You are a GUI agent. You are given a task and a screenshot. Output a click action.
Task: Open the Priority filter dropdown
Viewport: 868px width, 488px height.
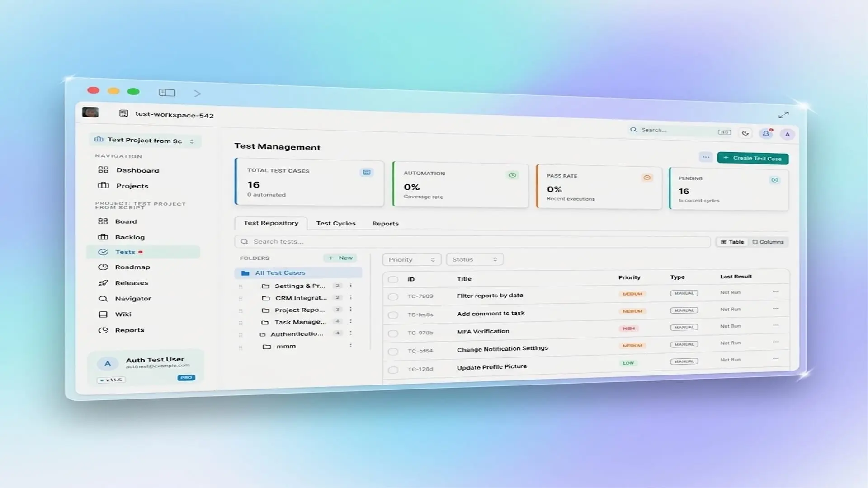[411, 260]
